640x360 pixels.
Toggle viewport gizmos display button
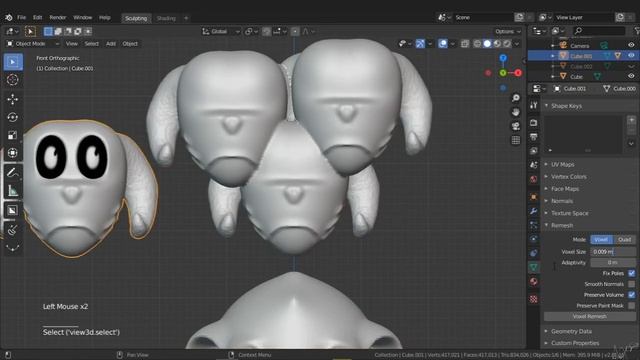tap(420, 44)
